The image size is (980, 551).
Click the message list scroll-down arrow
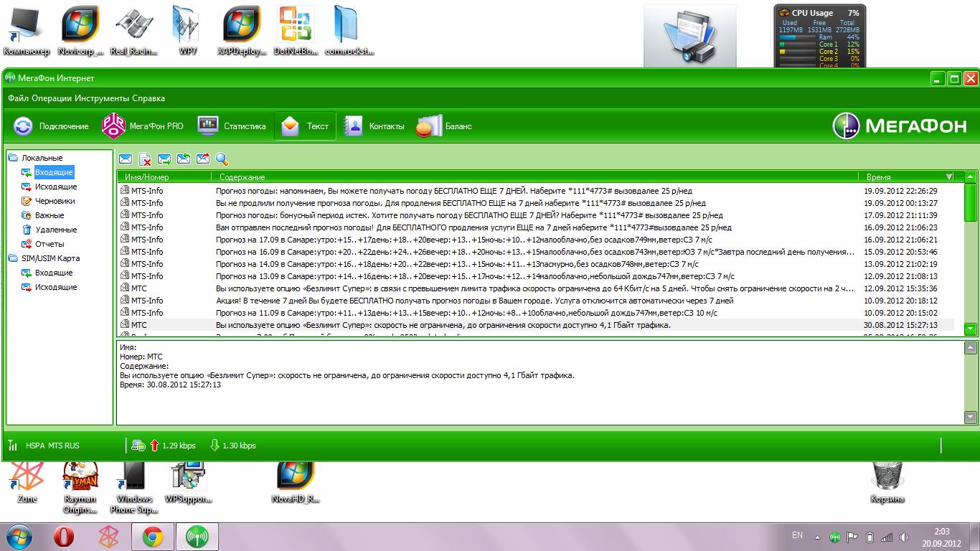[970, 329]
